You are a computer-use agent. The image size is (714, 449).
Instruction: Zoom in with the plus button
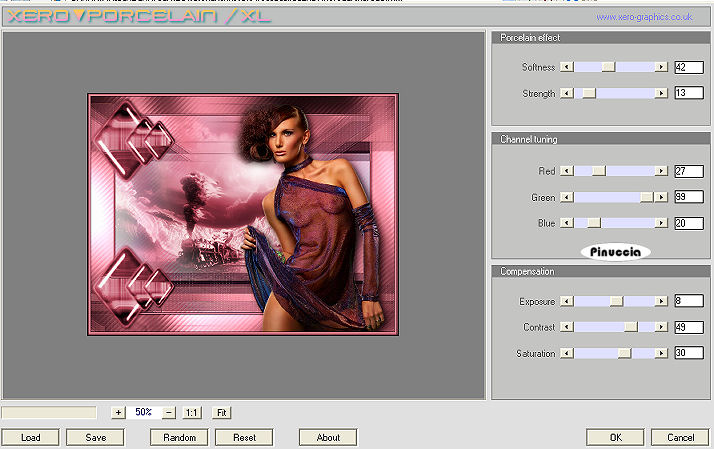pyautogui.click(x=118, y=413)
